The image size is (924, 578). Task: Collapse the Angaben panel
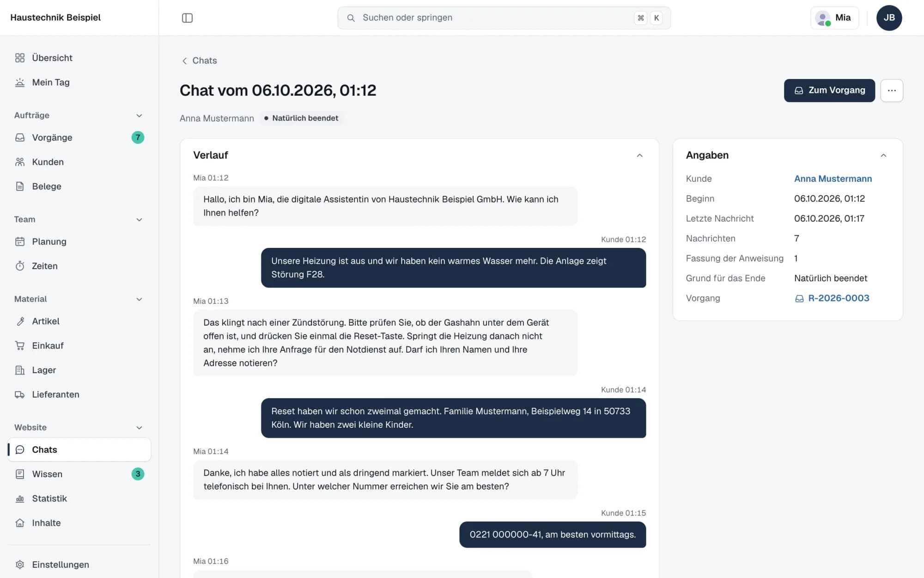pyautogui.click(x=883, y=155)
